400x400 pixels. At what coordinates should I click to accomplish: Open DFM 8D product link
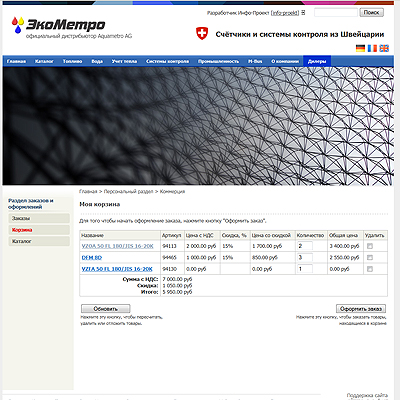(x=92, y=257)
